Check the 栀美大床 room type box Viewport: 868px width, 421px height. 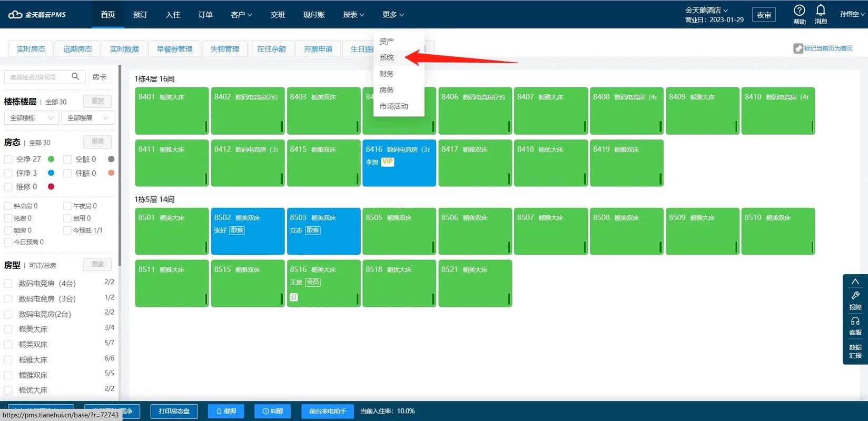pos(8,329)
